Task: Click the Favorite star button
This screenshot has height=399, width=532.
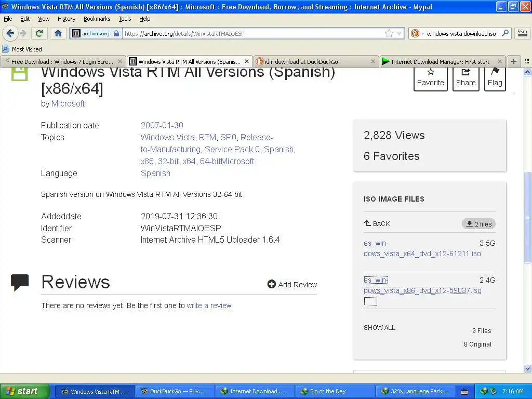Action: click(x=430, y=79)
